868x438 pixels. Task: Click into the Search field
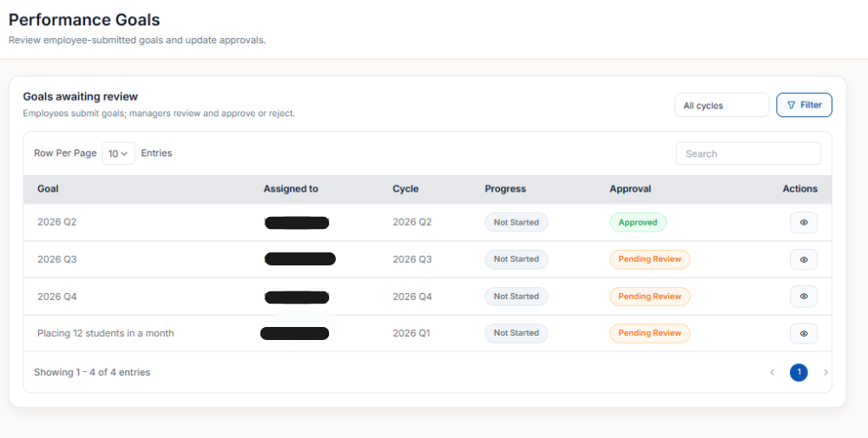(x=747, y=154)
